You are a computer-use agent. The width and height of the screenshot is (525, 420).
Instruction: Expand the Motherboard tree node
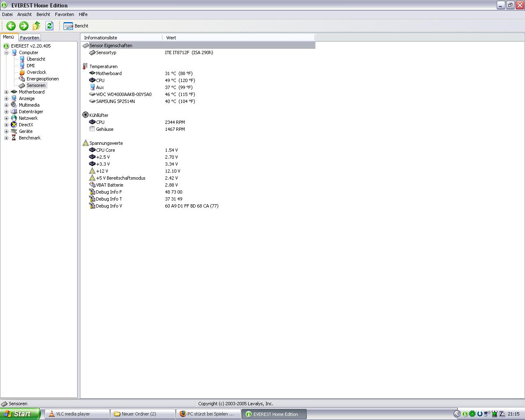tap(6, 92)
